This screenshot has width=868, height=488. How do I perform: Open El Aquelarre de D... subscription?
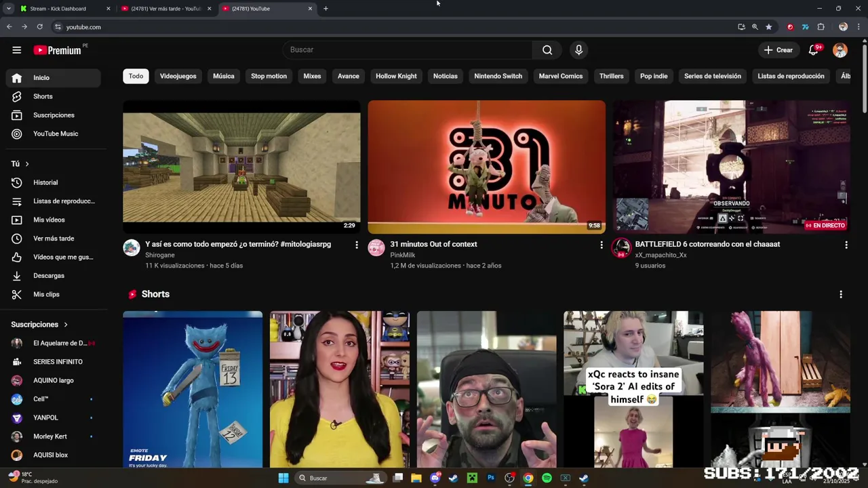coord(53,343)
